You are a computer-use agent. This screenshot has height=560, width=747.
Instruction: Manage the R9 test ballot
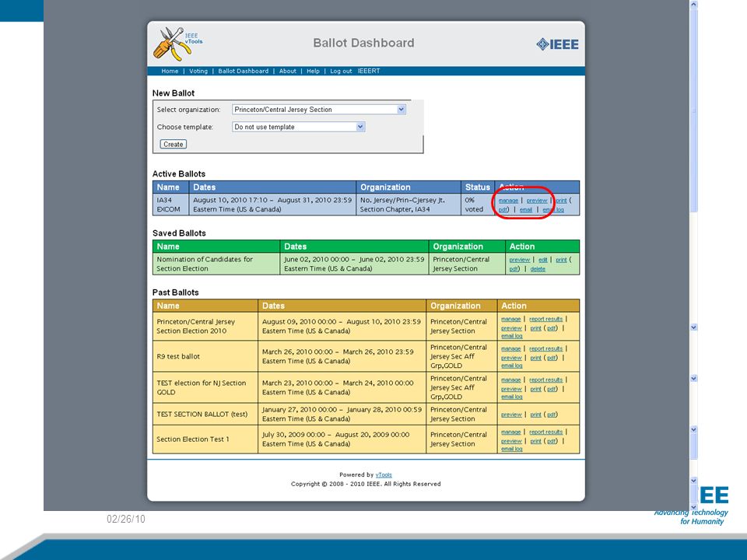pos(510,348)
